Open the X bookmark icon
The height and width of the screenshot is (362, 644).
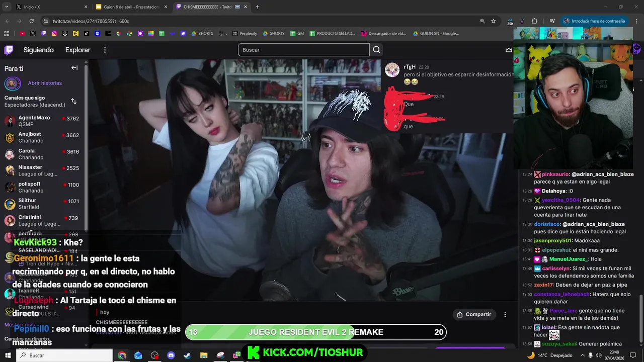click(33, 34)
